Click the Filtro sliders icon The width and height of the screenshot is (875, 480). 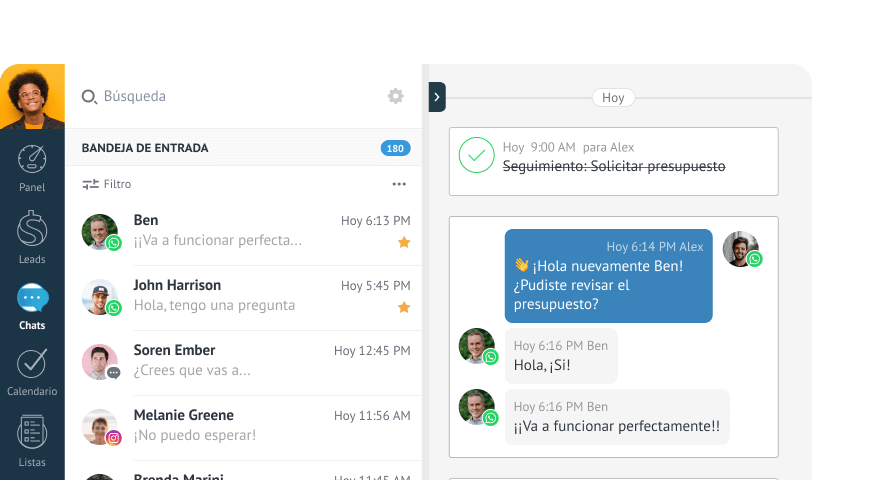tap(90, 184)
